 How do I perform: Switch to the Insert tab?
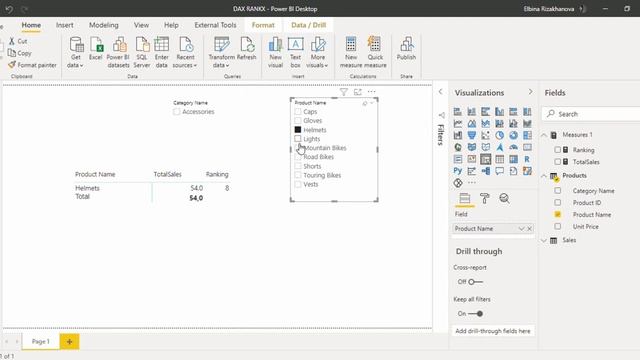click(65, 25)
